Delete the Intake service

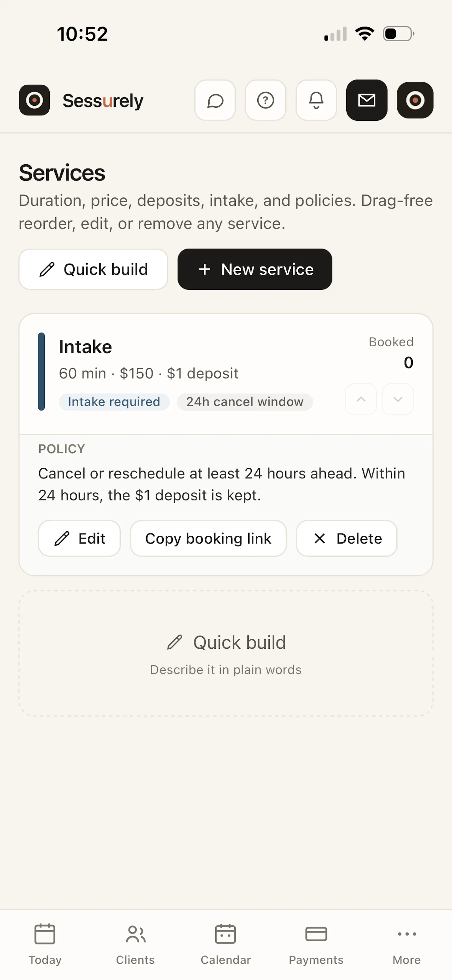347,538
